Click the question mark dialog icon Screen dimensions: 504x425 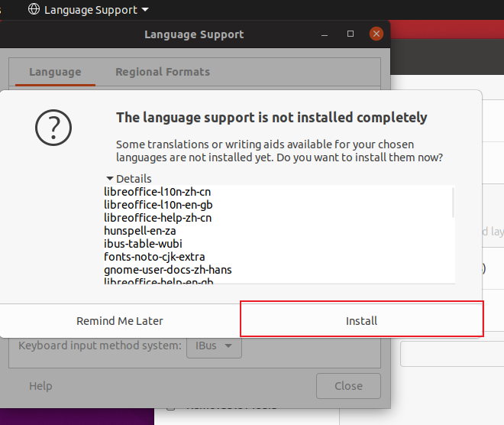[53, 128]
